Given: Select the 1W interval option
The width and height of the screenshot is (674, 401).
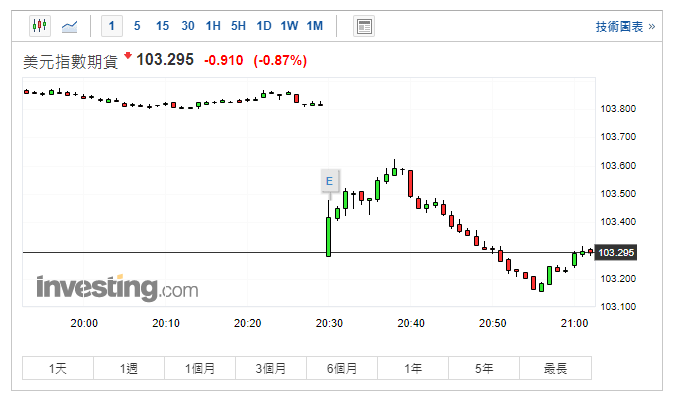Looking at the screenshot, I should point(289,26).
